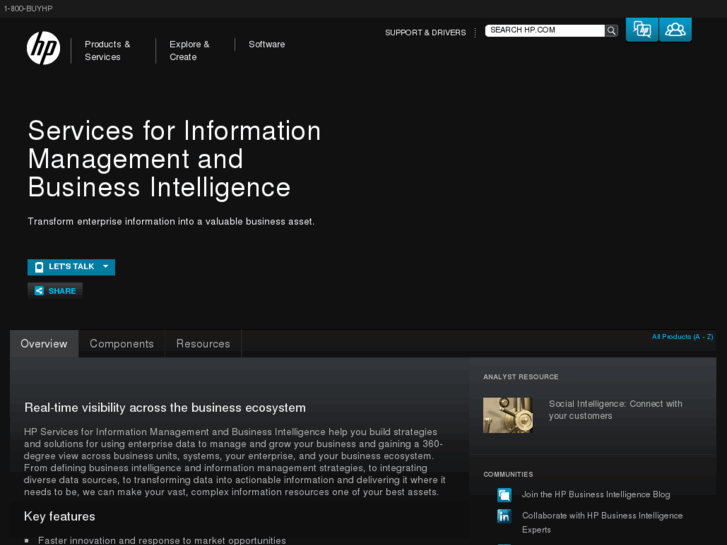Click Faster innovation and response bullet text
Image resolution: width=727 pixels, height=545 pixels.
tap(162, 540)
